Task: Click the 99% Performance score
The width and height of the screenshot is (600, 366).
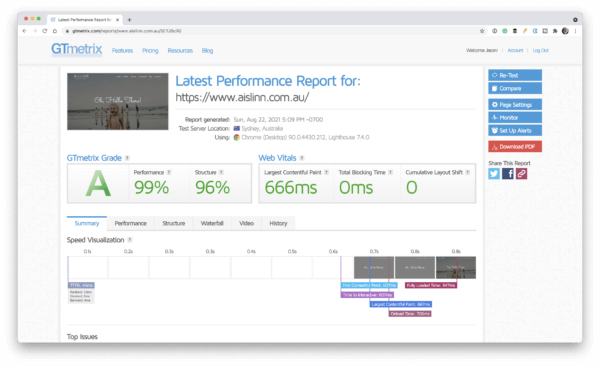Action: (152, 188)
